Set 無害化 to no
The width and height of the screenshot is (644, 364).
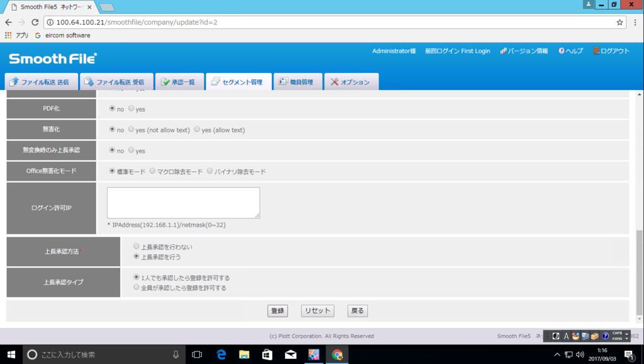click(x=112, y=129)
